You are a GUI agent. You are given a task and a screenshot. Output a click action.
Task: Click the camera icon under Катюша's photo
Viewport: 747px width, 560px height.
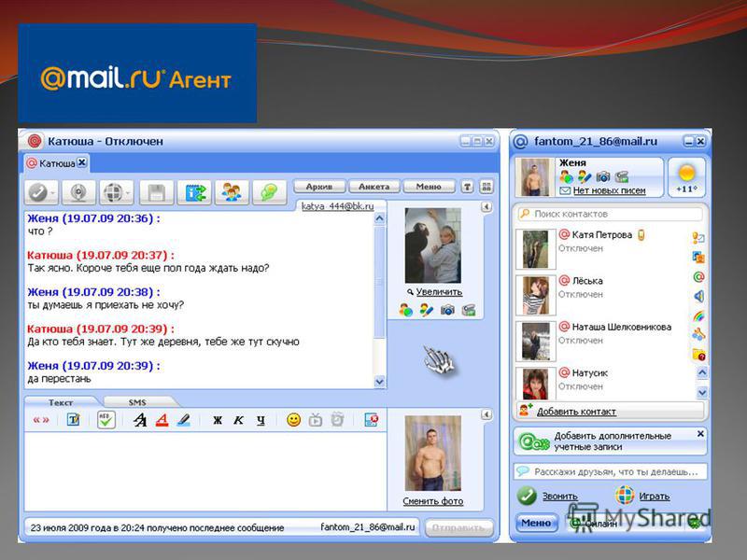pyautogui.click(x=447, y=311)
